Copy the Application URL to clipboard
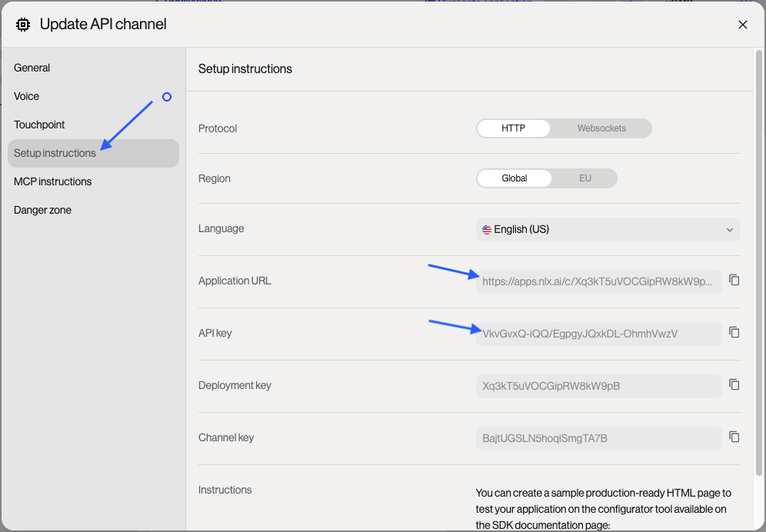Viewport: 766px width, 532px height. (734, 281)
